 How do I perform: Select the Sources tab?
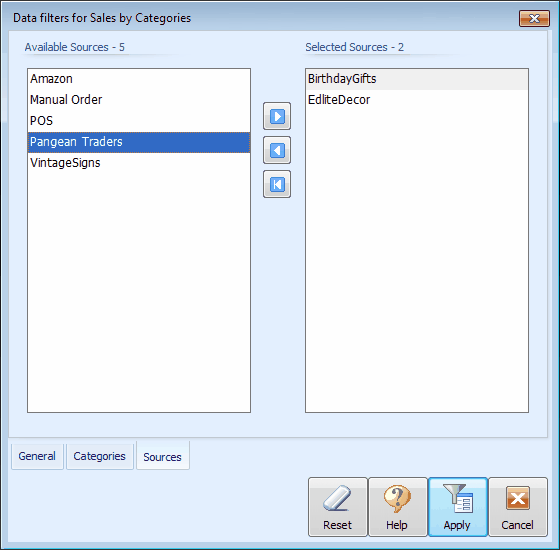162,456
